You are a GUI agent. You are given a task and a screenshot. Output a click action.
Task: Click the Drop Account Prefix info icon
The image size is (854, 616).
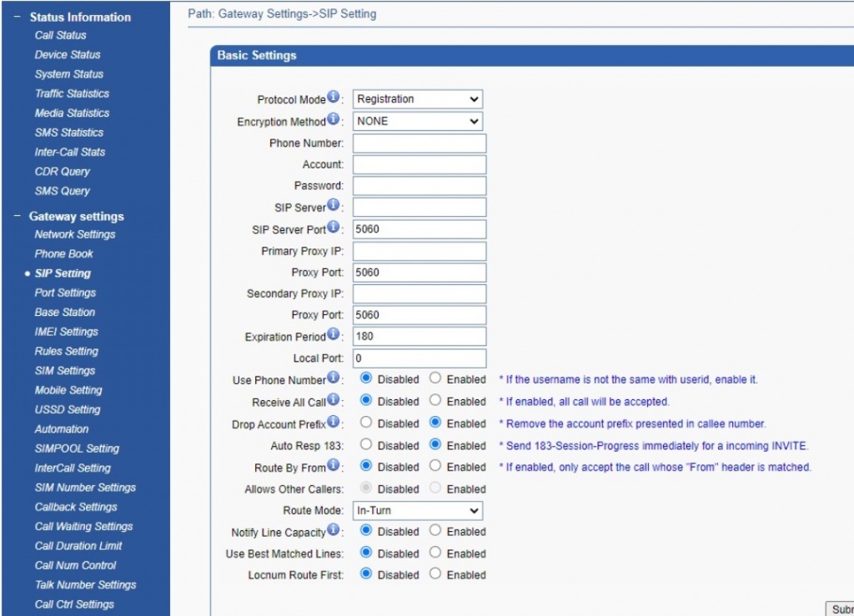334,423
